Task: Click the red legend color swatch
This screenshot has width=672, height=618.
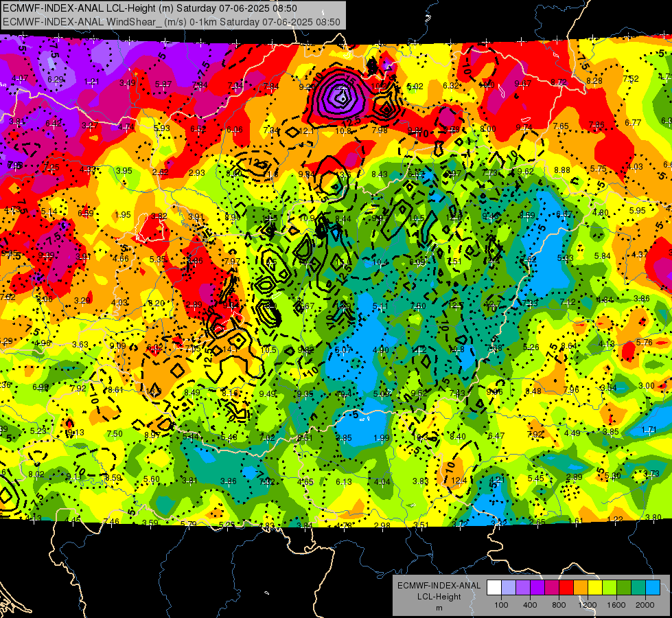Action: point(566,588)
